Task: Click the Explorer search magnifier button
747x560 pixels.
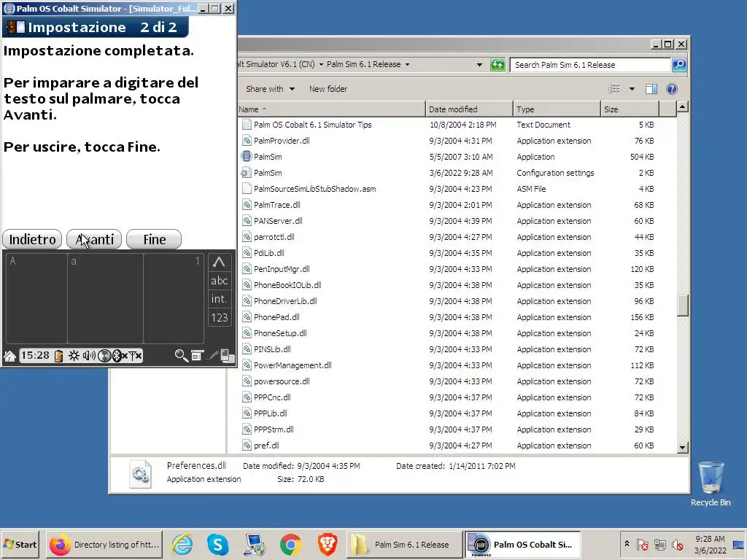Action: 679,65
